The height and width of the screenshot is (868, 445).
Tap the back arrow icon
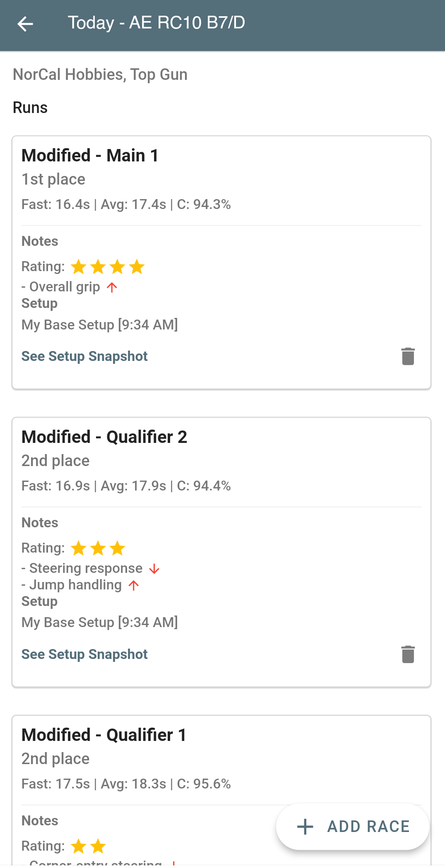(x=25, y=24)
